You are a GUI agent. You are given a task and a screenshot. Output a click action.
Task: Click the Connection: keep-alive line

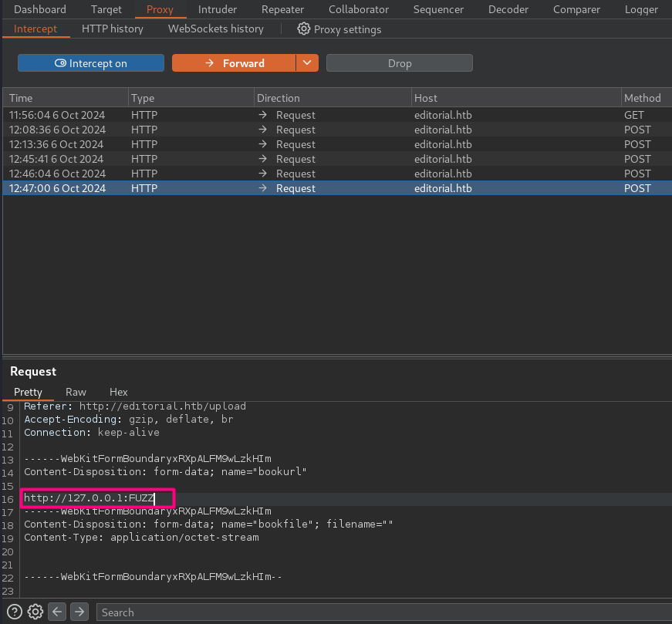(91, 433)
